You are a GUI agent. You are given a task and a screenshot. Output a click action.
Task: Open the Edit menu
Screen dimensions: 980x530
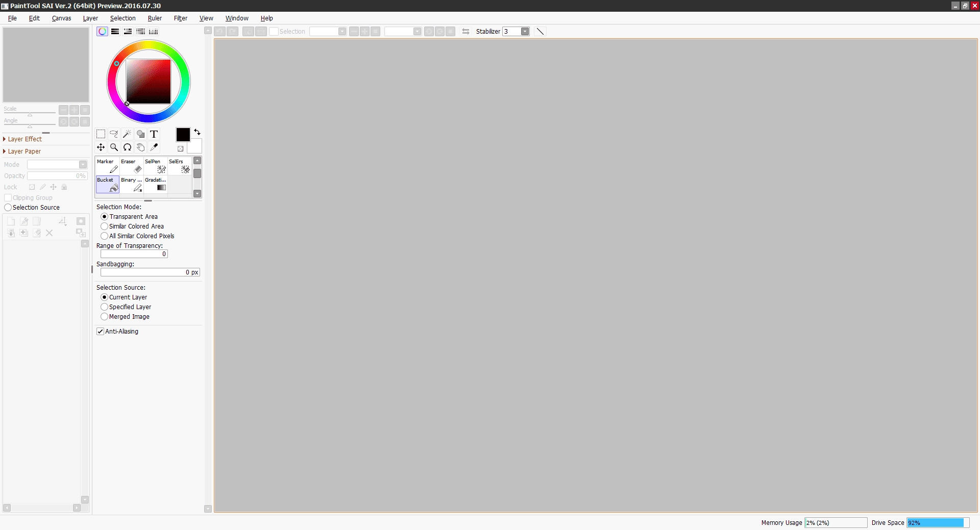coord(34,18)
